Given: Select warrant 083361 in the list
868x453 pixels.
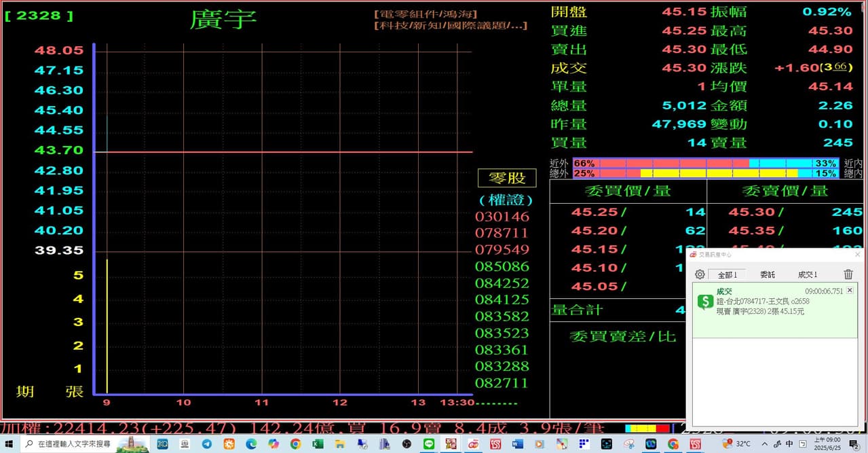Looking at the screenshot, I should click(x=502, y=350).
